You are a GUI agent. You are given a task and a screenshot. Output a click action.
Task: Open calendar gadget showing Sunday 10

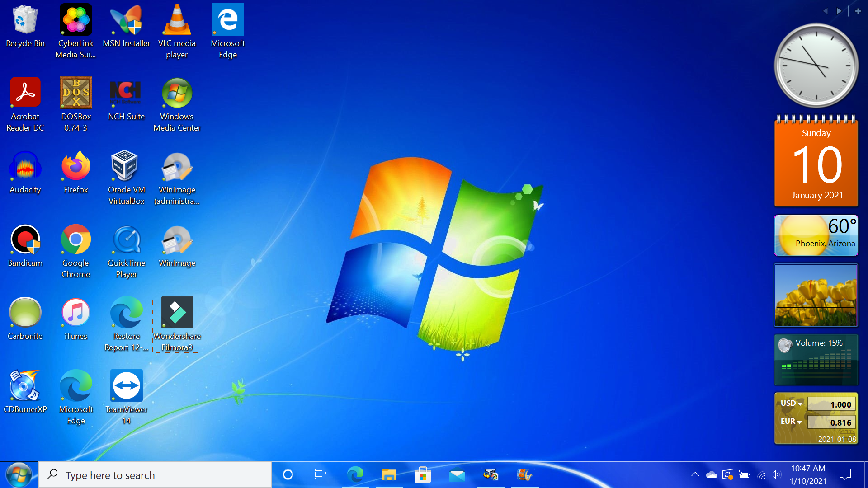click(816, 161)
